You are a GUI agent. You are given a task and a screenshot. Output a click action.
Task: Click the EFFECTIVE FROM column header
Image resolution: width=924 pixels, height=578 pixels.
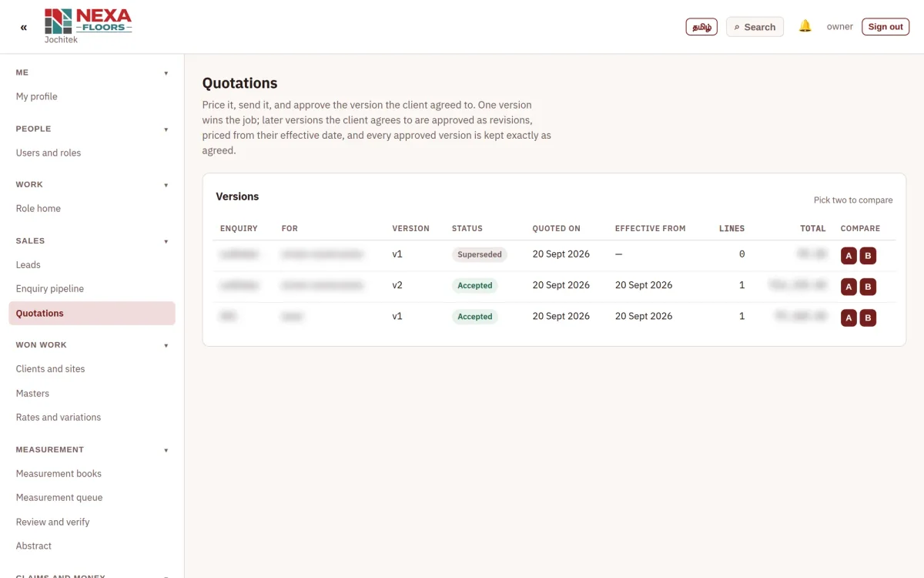click(650, 228)
